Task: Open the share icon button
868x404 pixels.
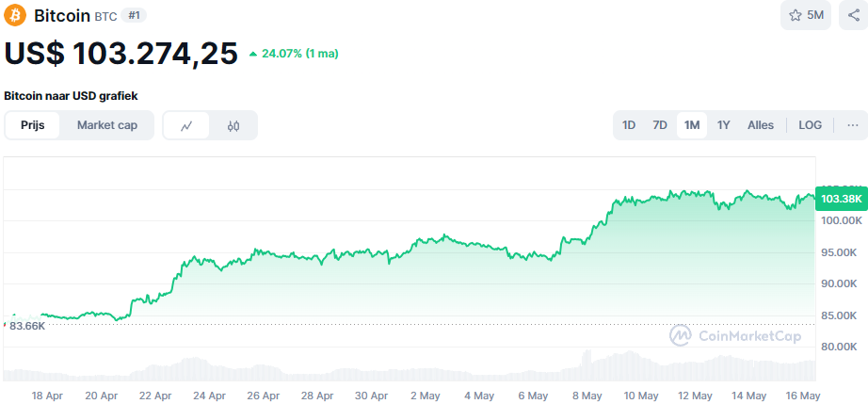Action: pyautogui.click(x=853, y=15)
